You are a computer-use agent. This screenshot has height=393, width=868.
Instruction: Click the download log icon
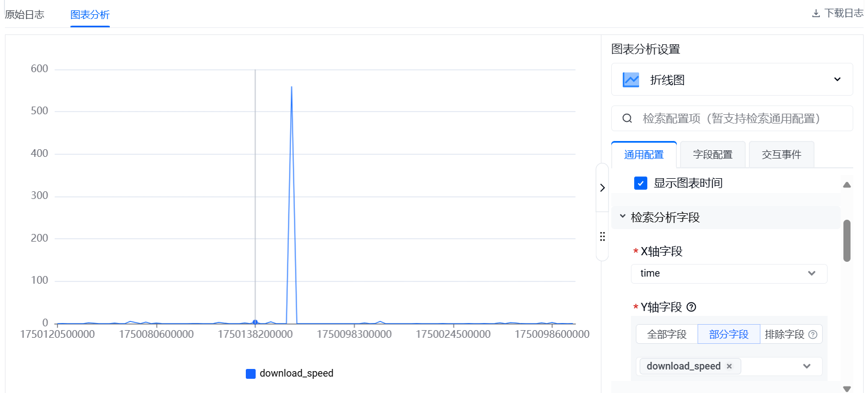pyautogui.click(x=816, y=14)
